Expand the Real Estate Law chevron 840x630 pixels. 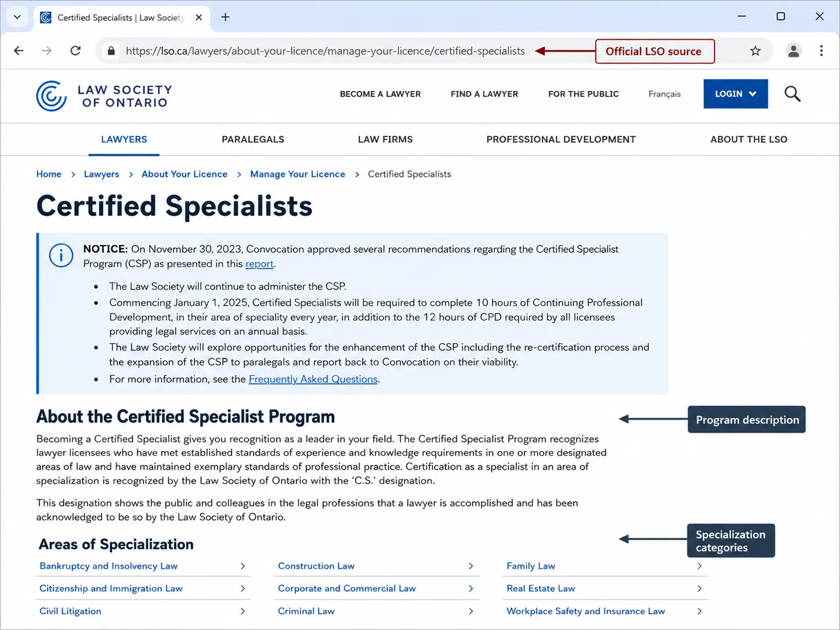700,588
